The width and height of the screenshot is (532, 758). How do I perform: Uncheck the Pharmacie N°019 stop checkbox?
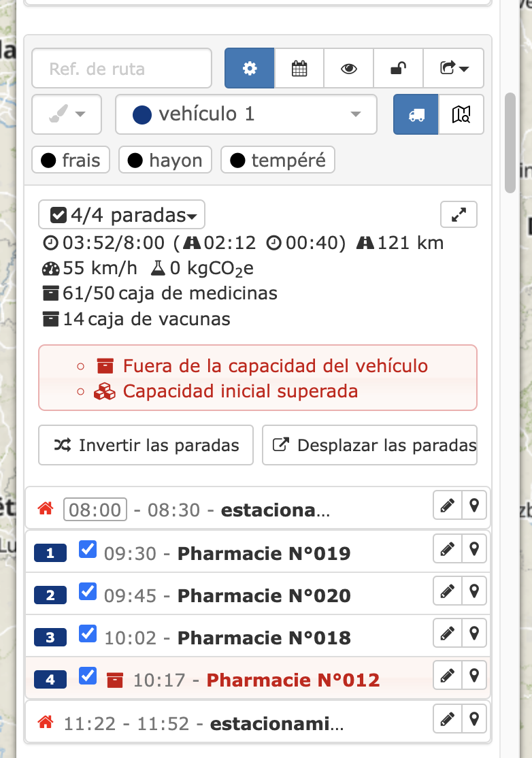pos(88,550)
